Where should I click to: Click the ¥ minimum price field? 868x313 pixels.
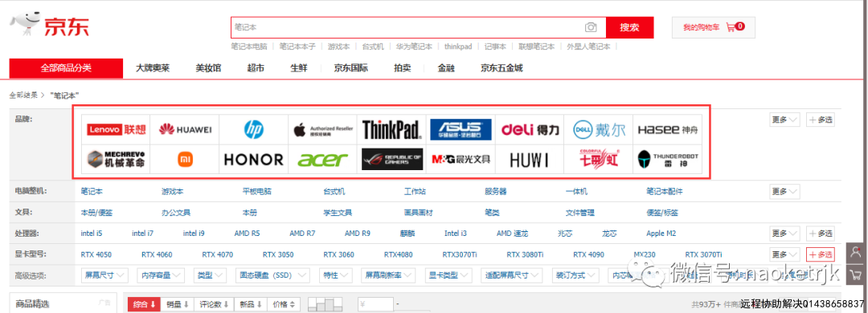pos(376,304)
